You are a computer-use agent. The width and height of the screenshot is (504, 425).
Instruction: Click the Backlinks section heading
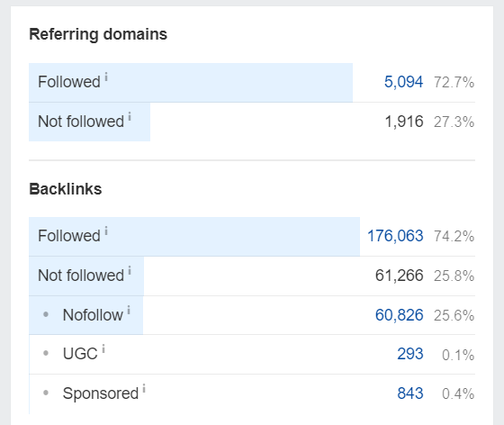65,189
